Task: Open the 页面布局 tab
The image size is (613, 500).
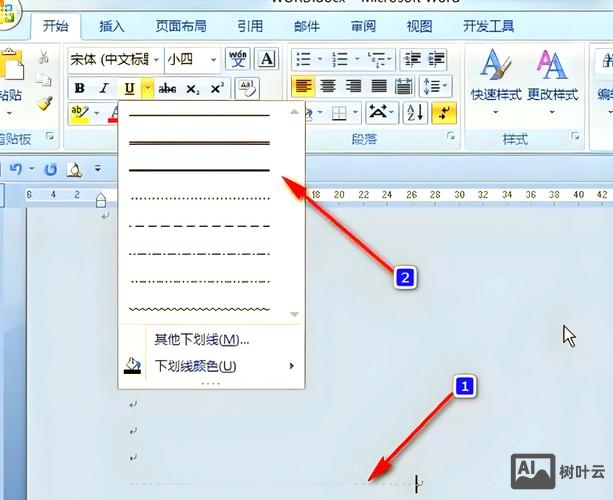Action: pyautogui.click(x=181, y=26)
